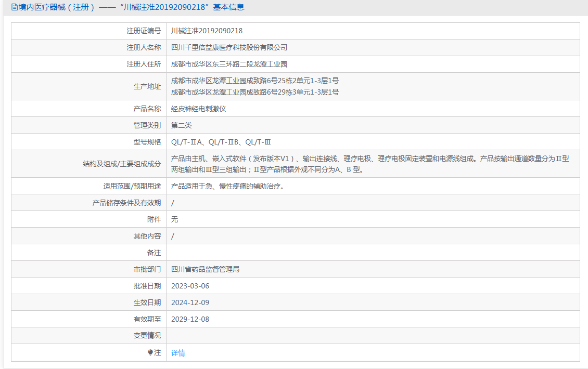588x369 pixels.
Task: Select structure description starting 产品由主机
Action: (x=370, y=164)
